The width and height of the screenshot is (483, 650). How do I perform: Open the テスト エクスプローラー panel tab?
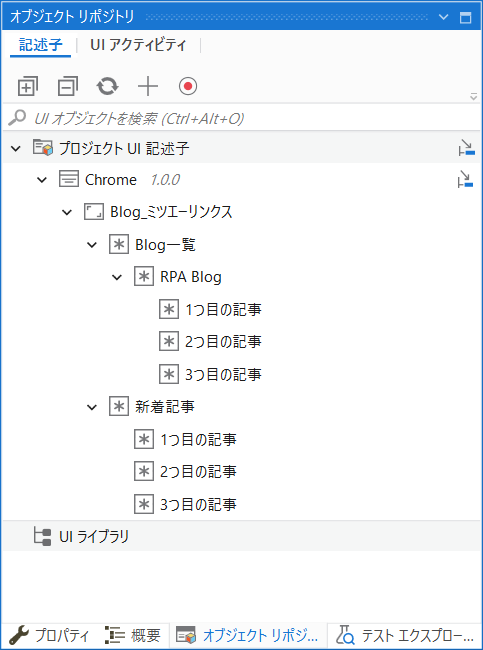(x=405, y=635)
